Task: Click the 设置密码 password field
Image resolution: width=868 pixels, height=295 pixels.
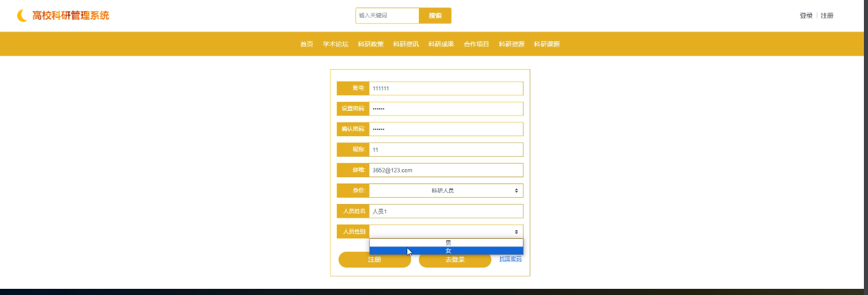Action: pos(446,109)
